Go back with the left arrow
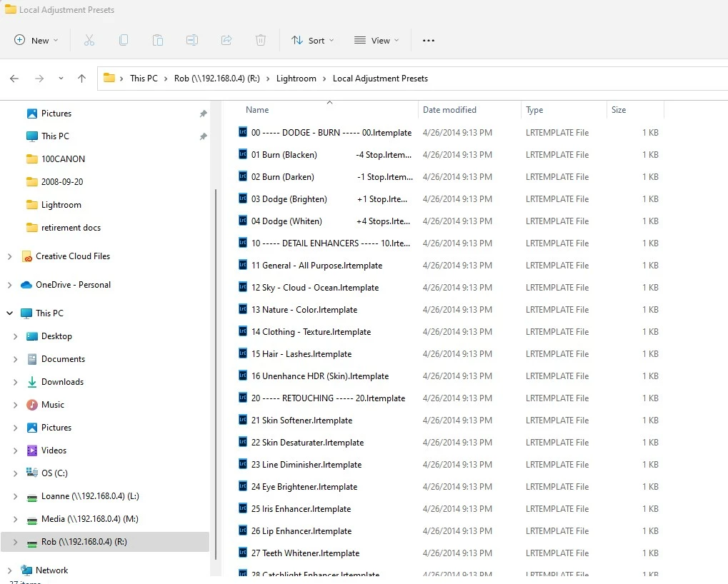 (14, 79)
